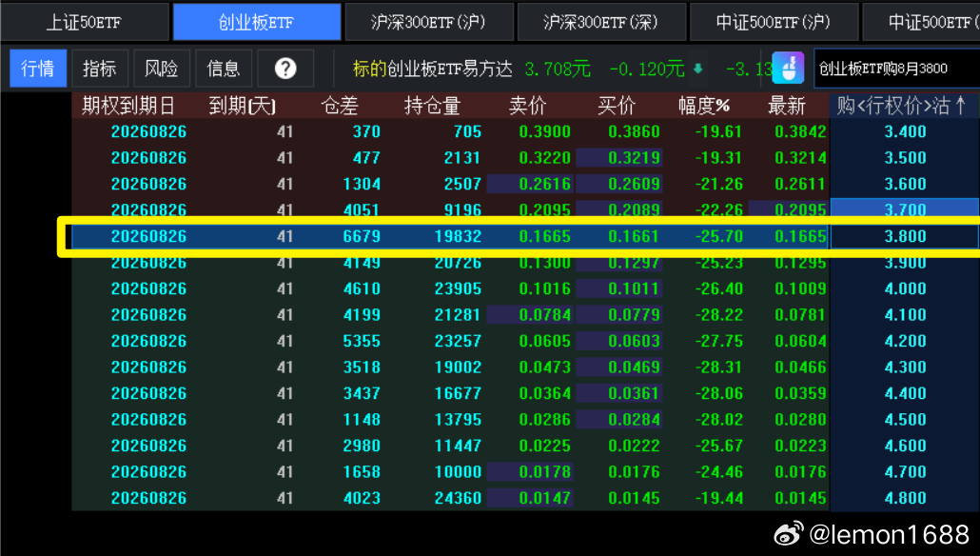
Task: Switch to the 上证50ETF tab
Action: [x=85, y=23]
